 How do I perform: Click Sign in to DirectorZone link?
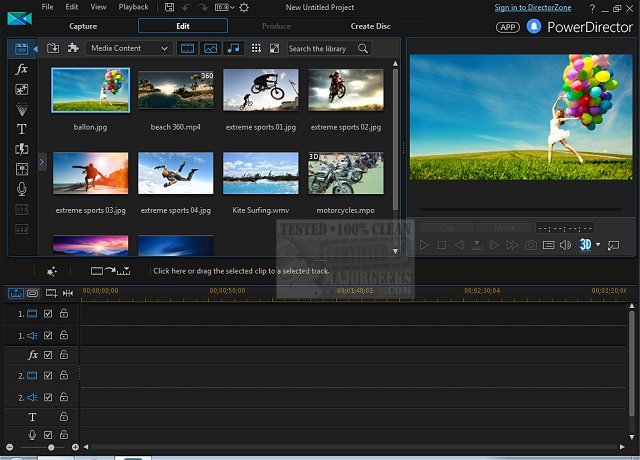point(534,7)
